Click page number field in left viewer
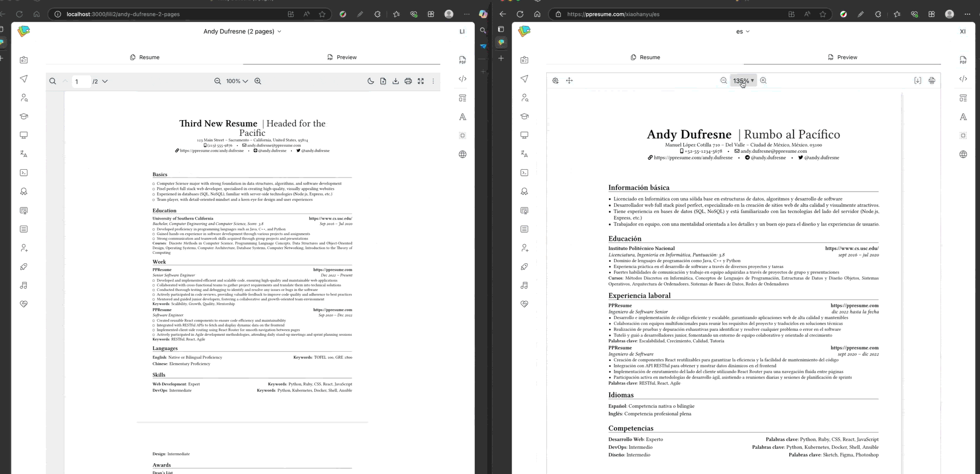 point(81,81)
